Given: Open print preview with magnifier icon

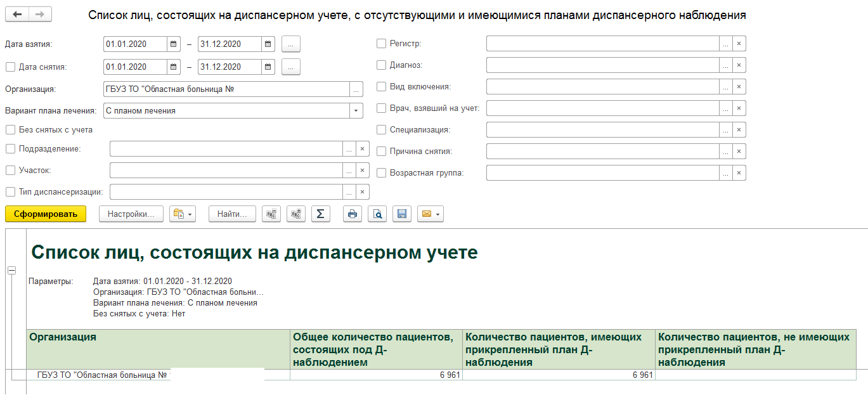Looking at the screenshot, I should click(377, 214).
